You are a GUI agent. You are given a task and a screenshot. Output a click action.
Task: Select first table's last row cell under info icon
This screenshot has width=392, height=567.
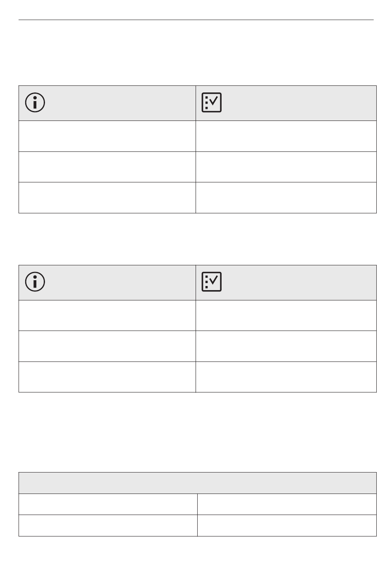click(107, 198)
